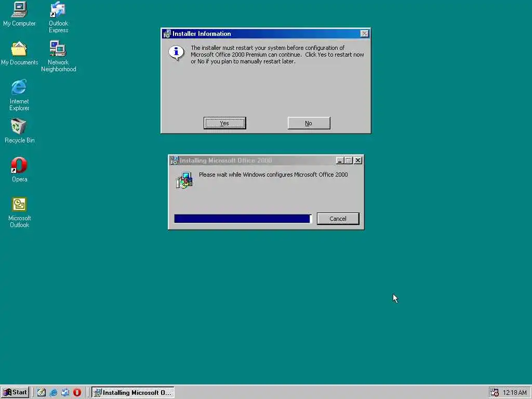Launch Opera from quick launch bar

coord(77,393)
